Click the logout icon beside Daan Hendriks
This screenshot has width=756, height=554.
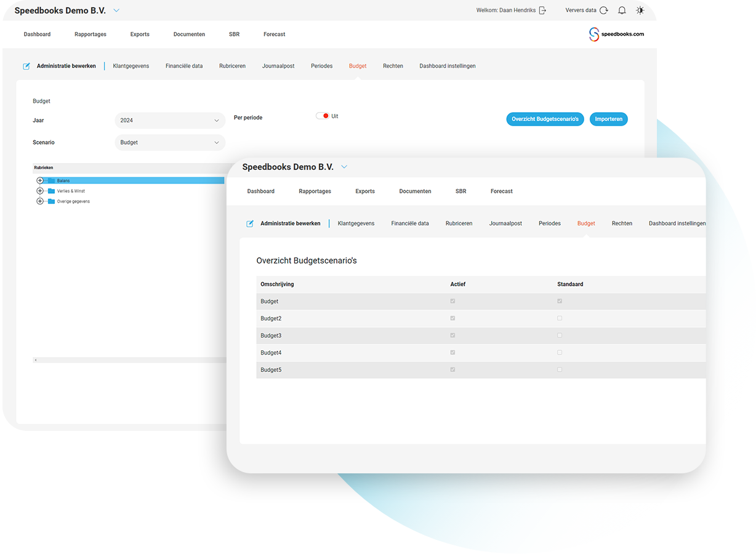pos(542,10)
